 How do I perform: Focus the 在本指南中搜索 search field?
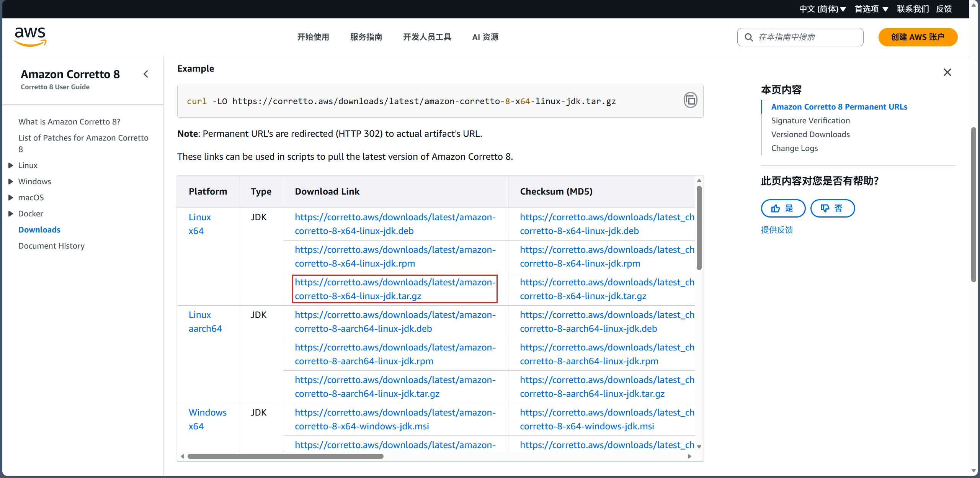(x=800, y=37)
